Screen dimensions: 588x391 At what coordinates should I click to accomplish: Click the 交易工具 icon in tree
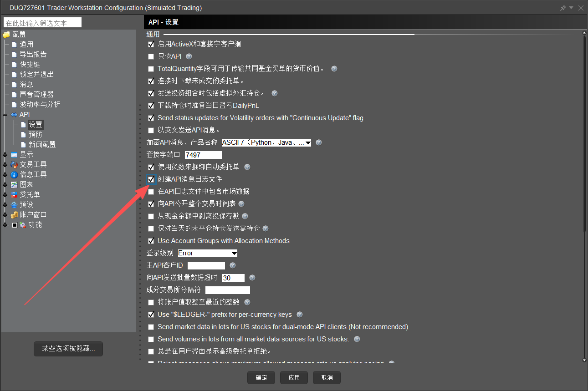tap(14, 165)
